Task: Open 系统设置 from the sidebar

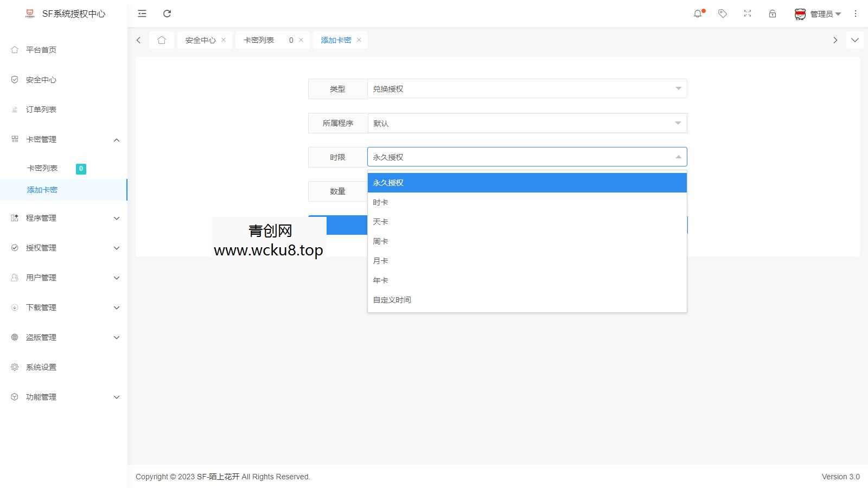Action: (40, 367)
